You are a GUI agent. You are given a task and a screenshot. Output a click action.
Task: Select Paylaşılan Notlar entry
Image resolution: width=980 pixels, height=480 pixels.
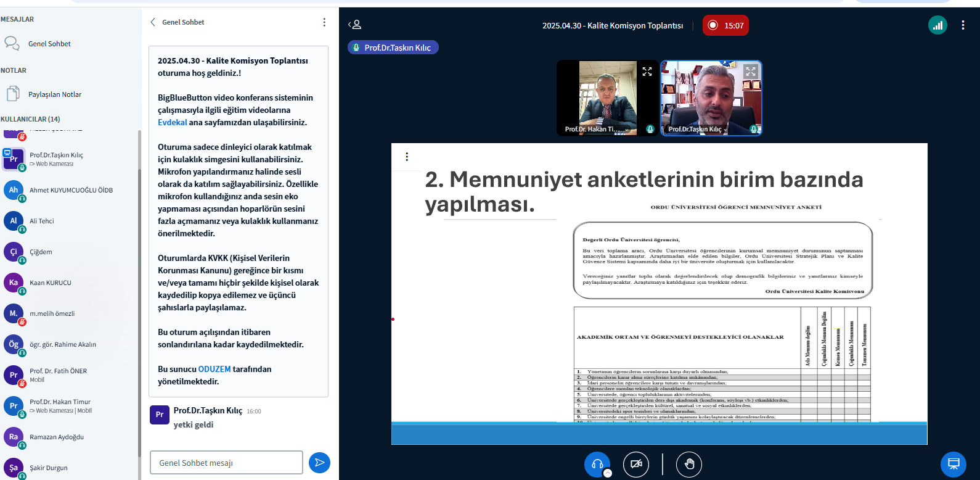54,94
